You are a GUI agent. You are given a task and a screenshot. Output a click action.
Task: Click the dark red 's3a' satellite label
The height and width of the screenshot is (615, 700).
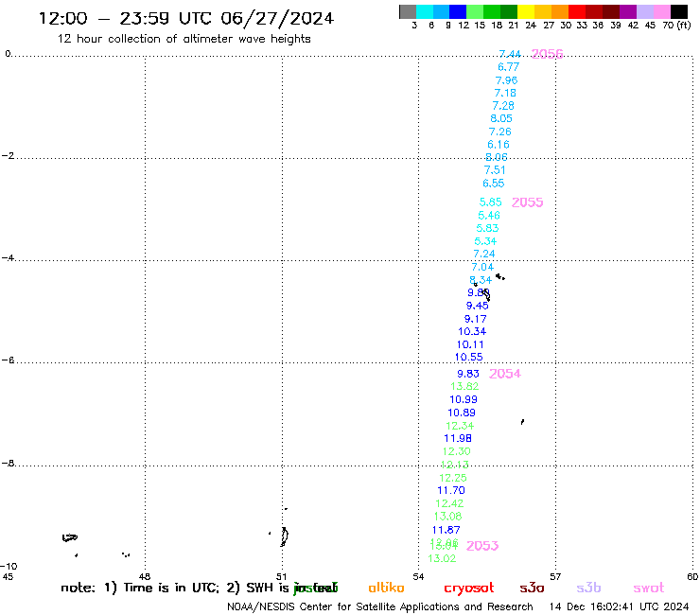[x=533, y=589]
